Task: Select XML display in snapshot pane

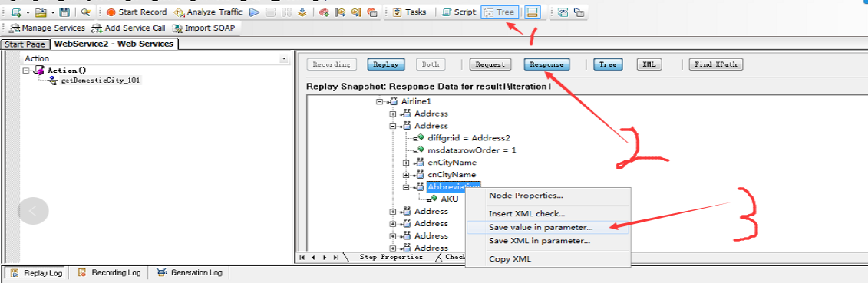Action: [649, 64]
